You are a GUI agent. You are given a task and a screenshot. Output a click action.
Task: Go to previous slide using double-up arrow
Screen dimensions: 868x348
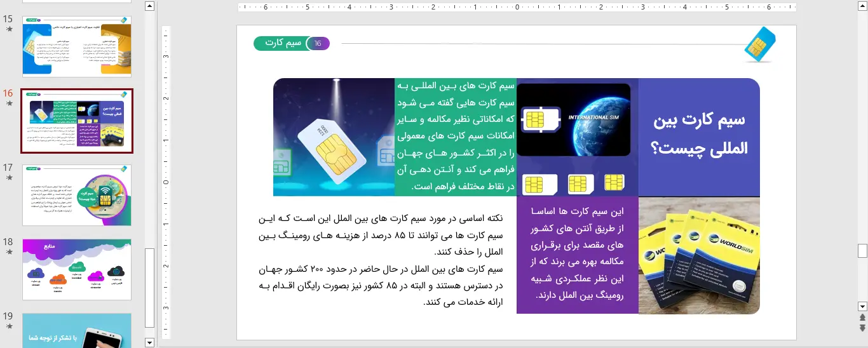[x=862, y=318]
